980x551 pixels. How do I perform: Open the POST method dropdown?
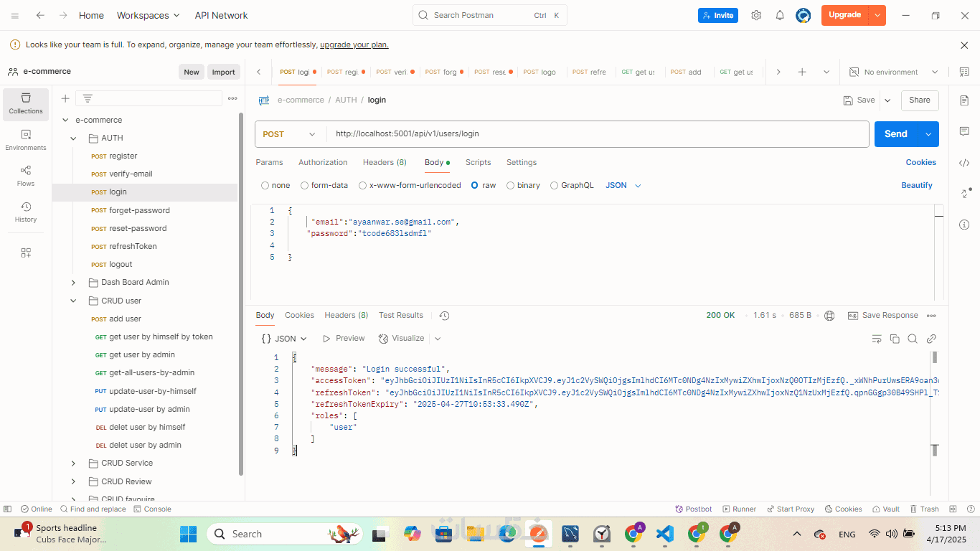[x=290, y=134]
